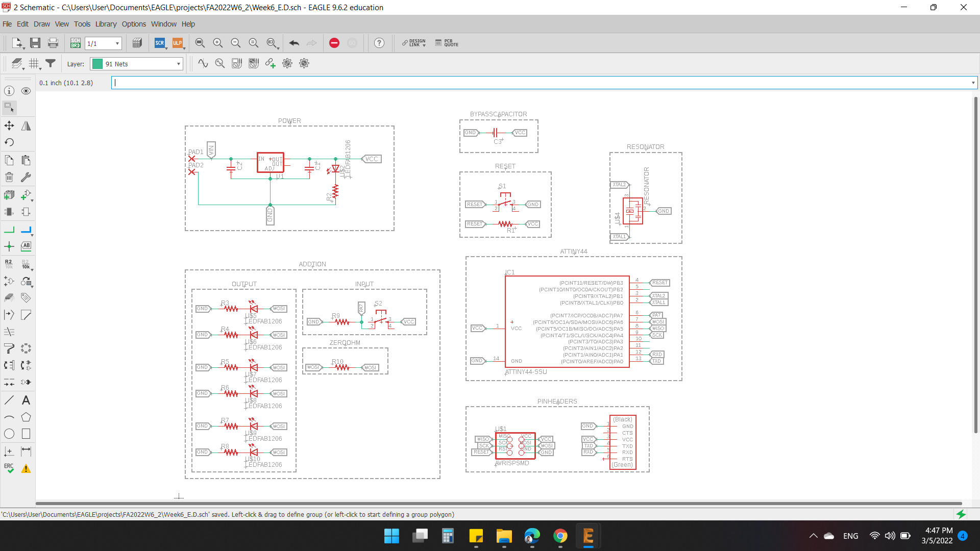Pick the Mirror tool
980x551 pixels.
point(26,126)
